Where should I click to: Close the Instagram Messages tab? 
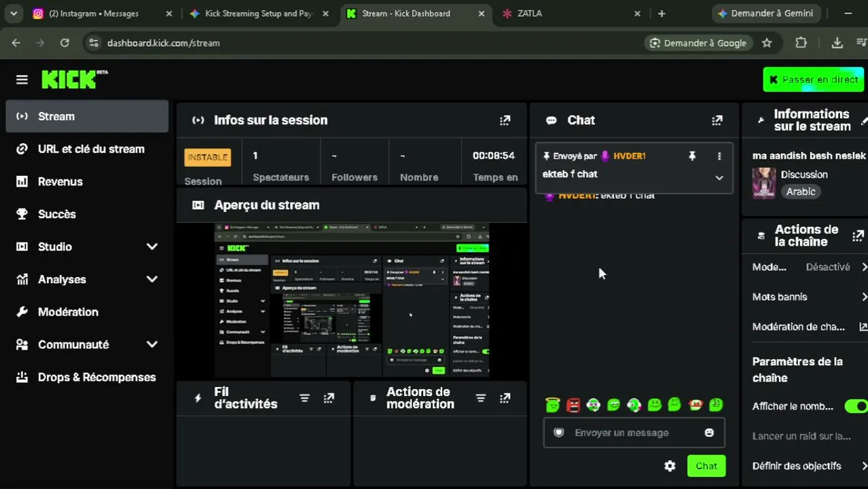click(169, 14)
